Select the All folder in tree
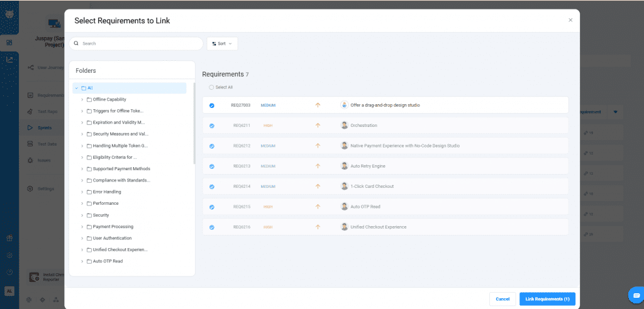The height and width of the screenshot is (309, 644). pos(90,88)
